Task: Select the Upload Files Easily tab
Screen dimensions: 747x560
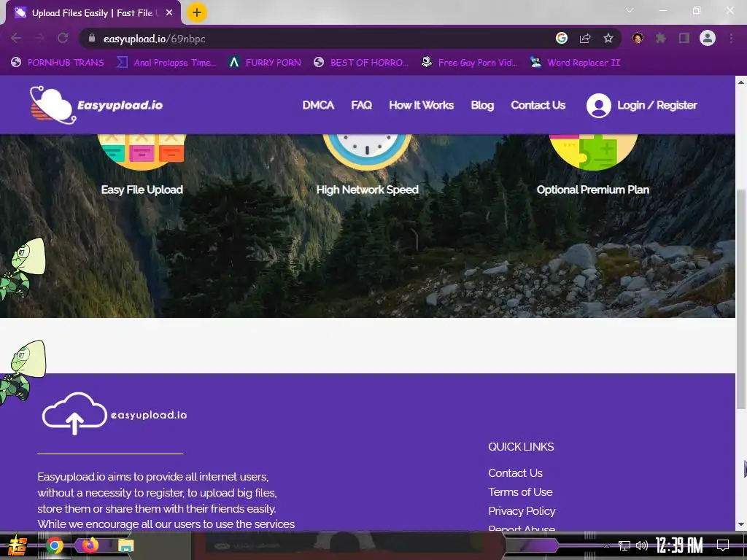Action: point(93,13)
